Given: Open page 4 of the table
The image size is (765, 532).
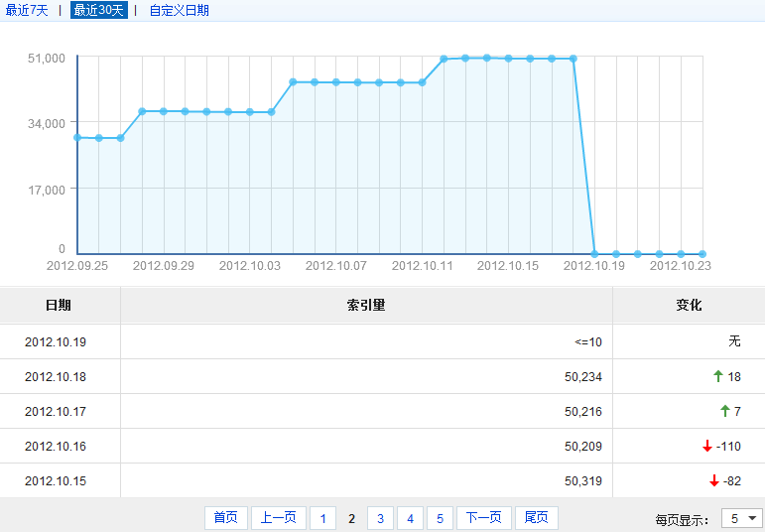Looking at the screenshot, I should 411,518.
